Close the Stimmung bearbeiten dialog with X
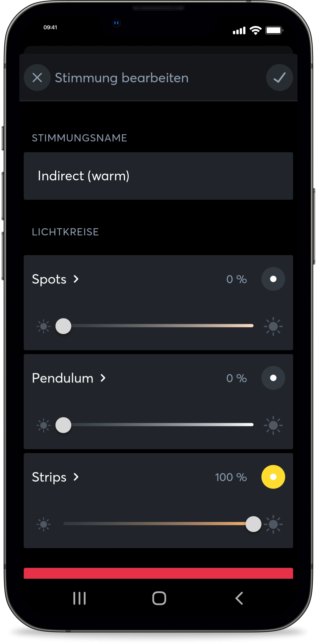 (37, 78)
